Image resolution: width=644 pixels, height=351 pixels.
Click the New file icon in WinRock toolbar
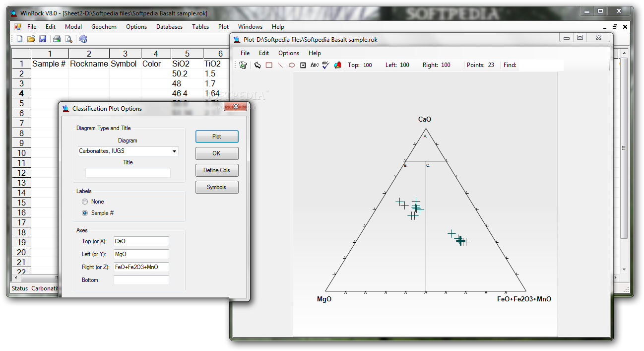pyautogui.click(x=19, y=39)
